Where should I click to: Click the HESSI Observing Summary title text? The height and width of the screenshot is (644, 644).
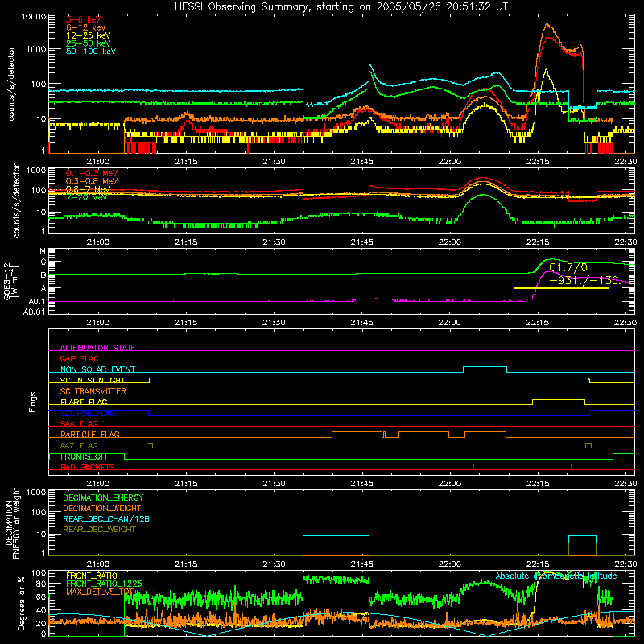click(341, 7)
